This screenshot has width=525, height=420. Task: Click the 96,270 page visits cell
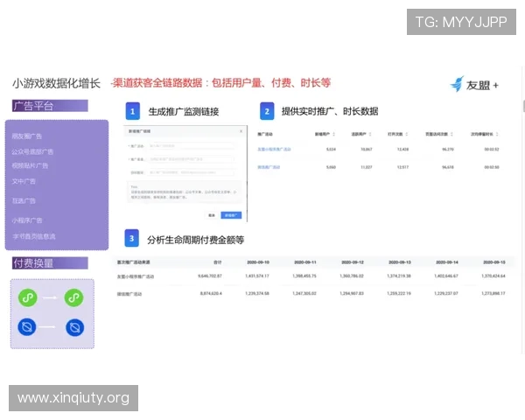click(x=448, y=149)
